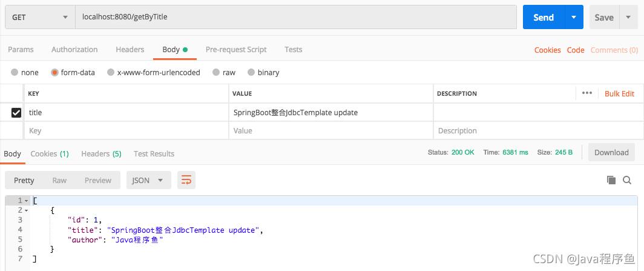Open the search in response icon
Image resolution: width=644 pixels, height=271 pixels.
(x=627, y=180)
